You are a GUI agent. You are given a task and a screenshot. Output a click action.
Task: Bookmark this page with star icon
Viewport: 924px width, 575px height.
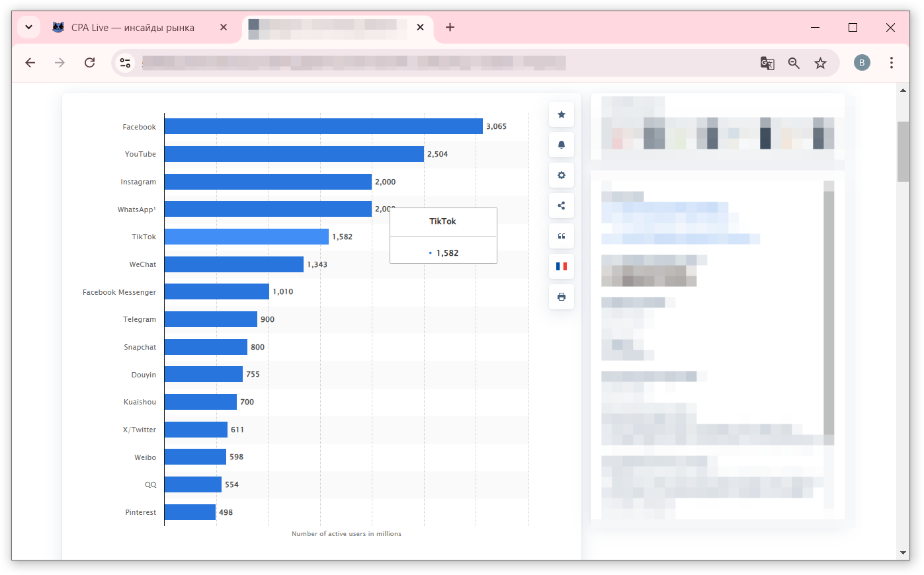820,63
